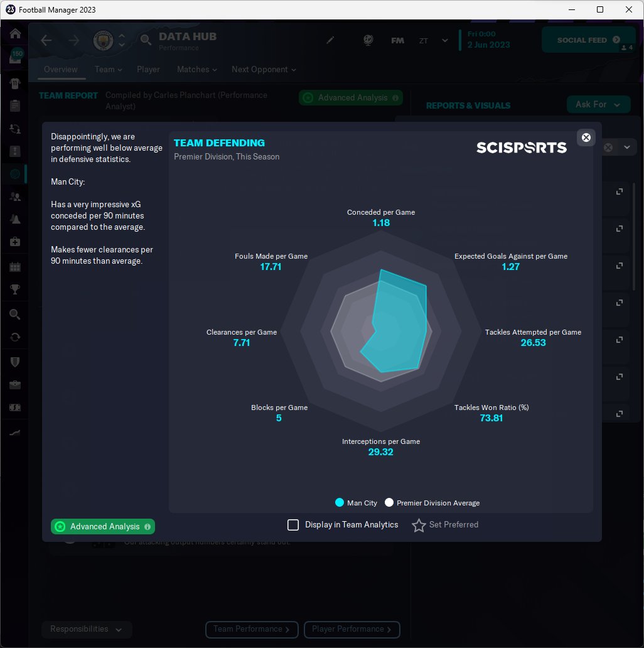
Task: Open the Medical Centre kit icon
Action: point(15,241)
